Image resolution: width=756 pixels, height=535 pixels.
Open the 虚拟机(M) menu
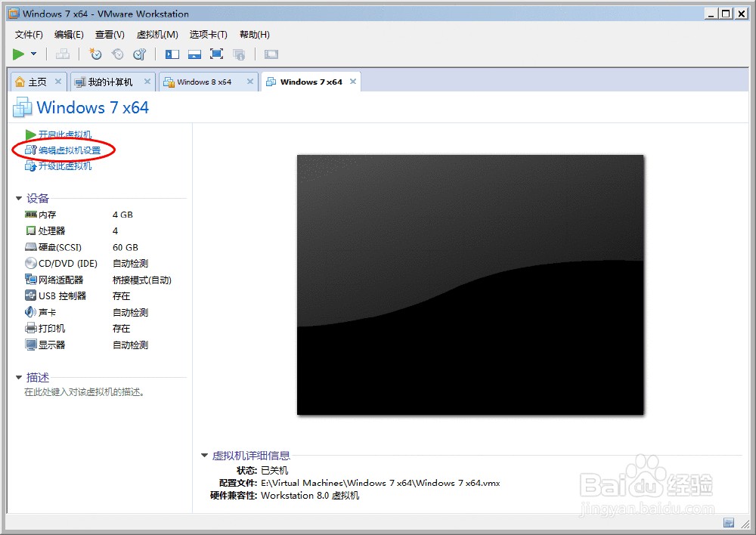pos(157,35)
